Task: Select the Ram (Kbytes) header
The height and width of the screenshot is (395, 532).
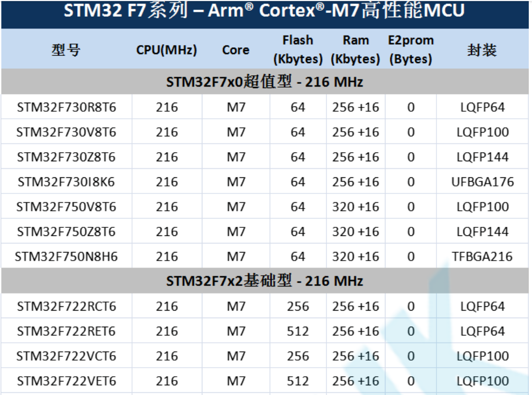Action: 356,48
